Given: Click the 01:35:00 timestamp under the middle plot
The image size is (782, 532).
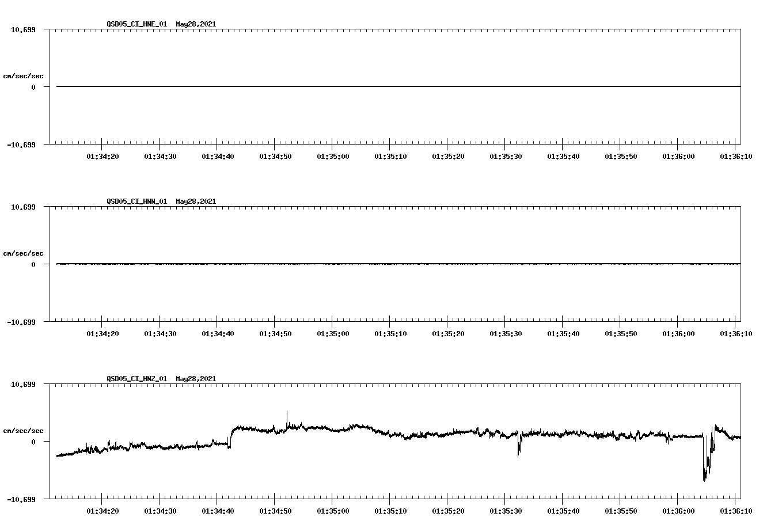Looking at the screenshot, I should pos(333,332).
